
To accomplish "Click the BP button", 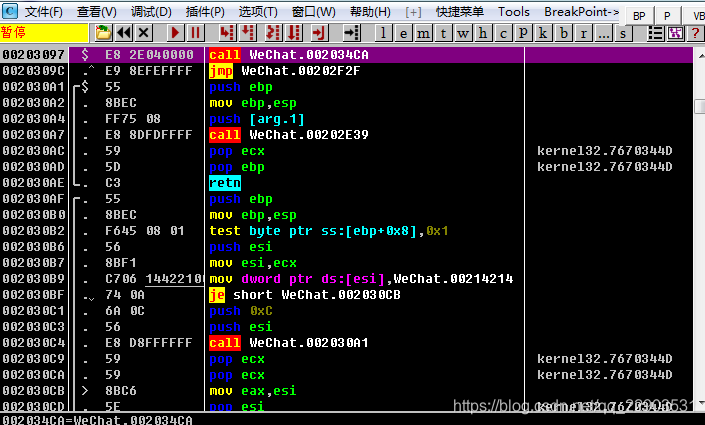I will pyautogui.click(x=639, y=16).
